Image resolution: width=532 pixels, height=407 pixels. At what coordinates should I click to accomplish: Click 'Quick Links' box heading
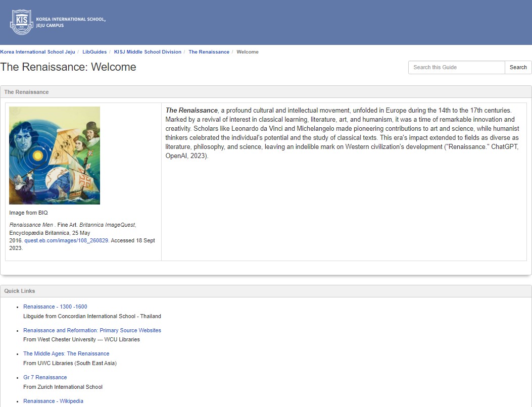coord(20,291)
